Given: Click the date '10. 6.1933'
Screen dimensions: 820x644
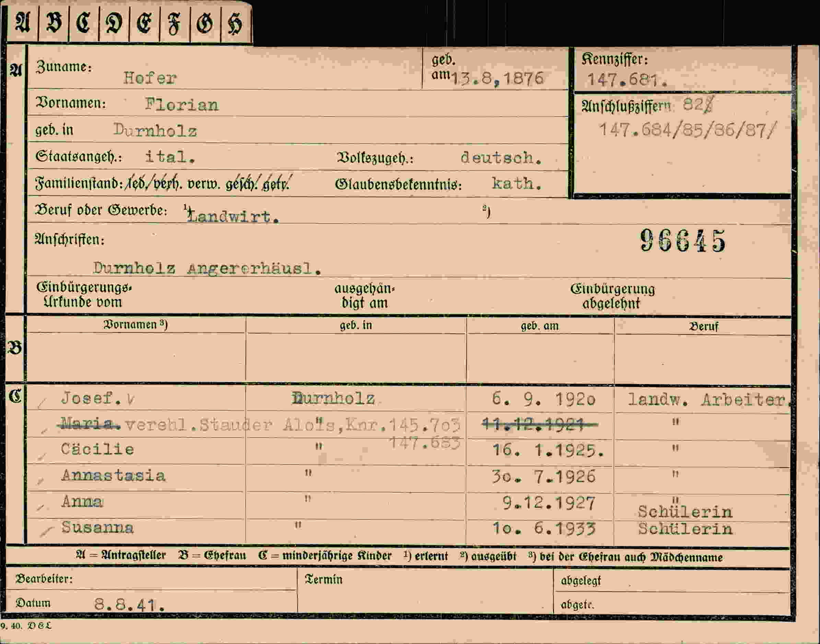Looking at the screenshot, I should 544,529.
